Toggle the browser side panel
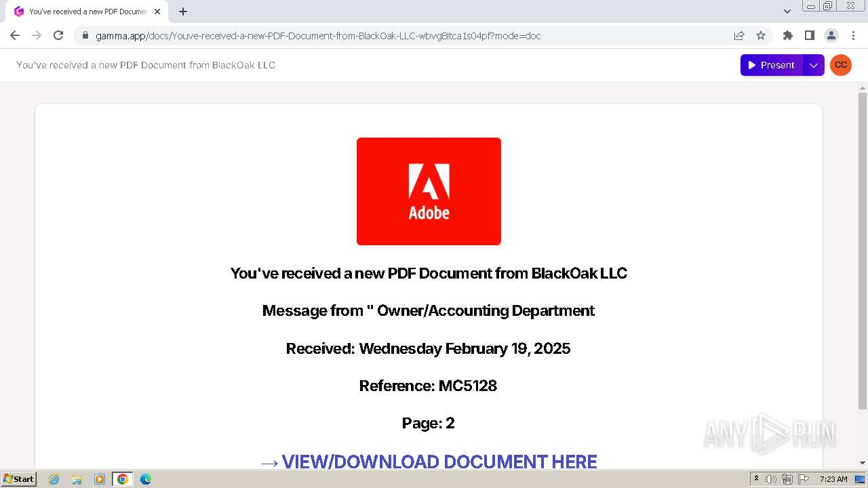This screenshot has width=868, height=488. tap(809, 35)
